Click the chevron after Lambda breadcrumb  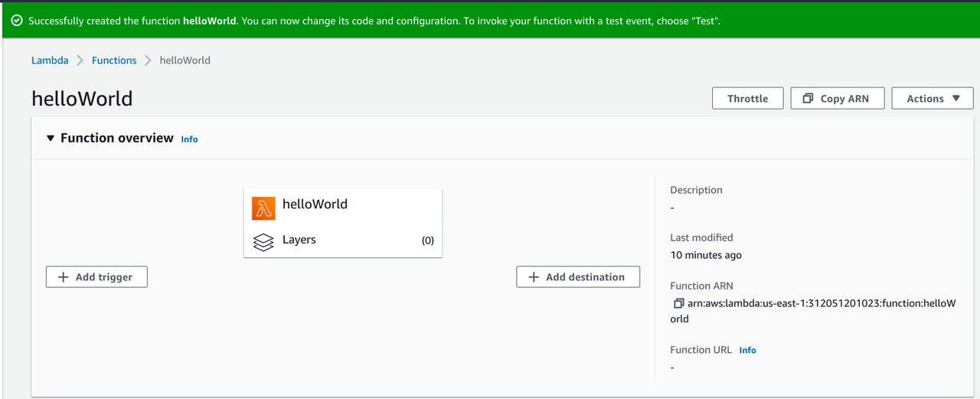(x=80, y=61)
